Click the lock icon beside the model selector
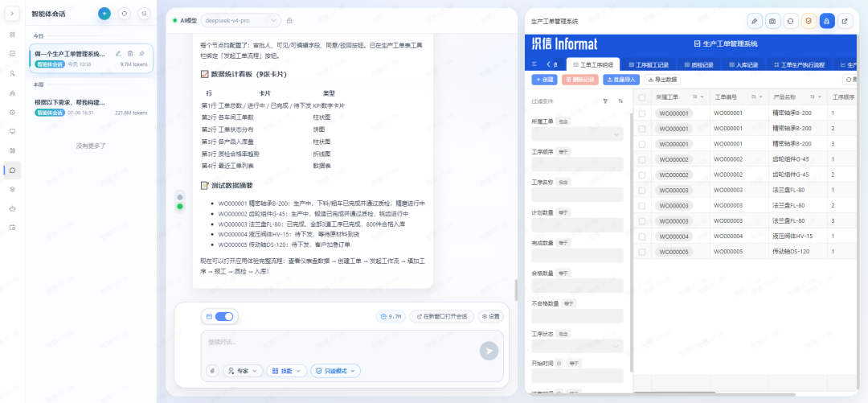The image size is (868, 403). pyautogui.click(x=289, y=20)
